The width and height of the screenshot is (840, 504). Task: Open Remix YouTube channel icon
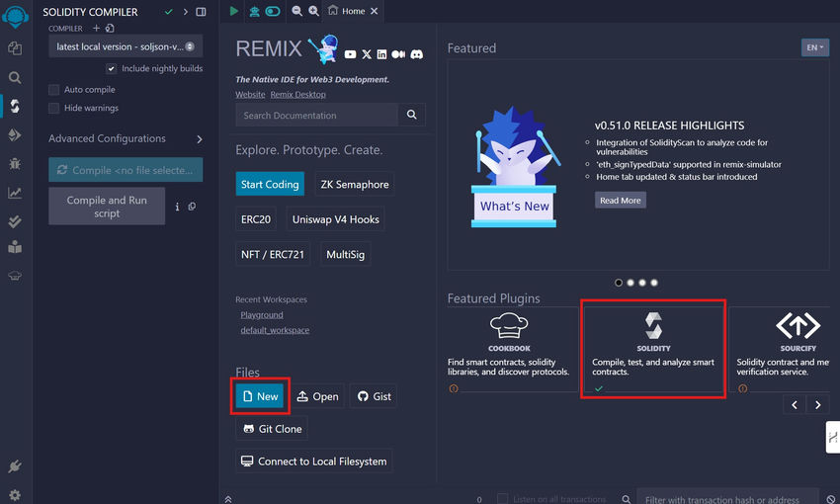click(x=351, y=54)
